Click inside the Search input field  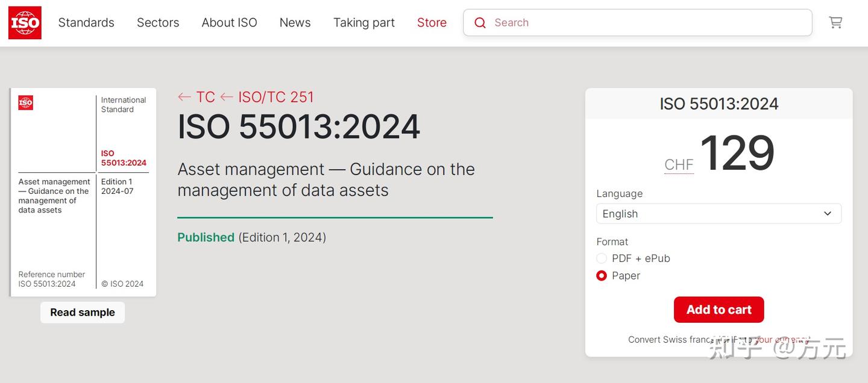(603, 22)
